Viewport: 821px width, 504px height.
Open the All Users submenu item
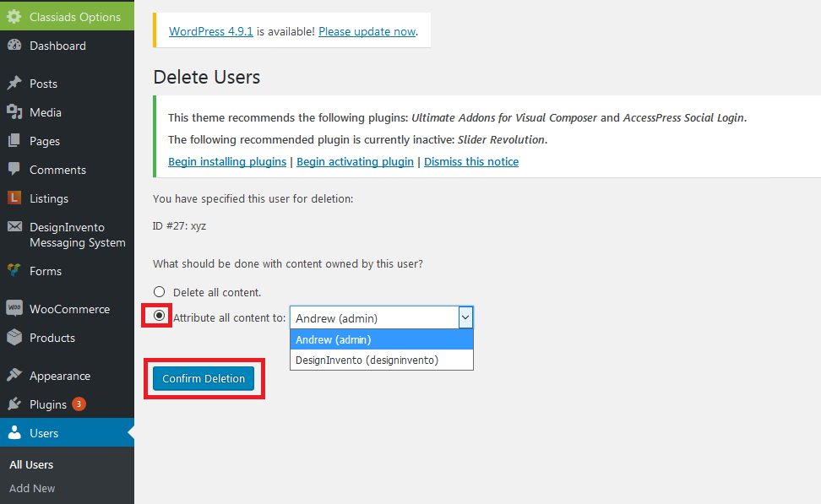(x=31, y=465)
